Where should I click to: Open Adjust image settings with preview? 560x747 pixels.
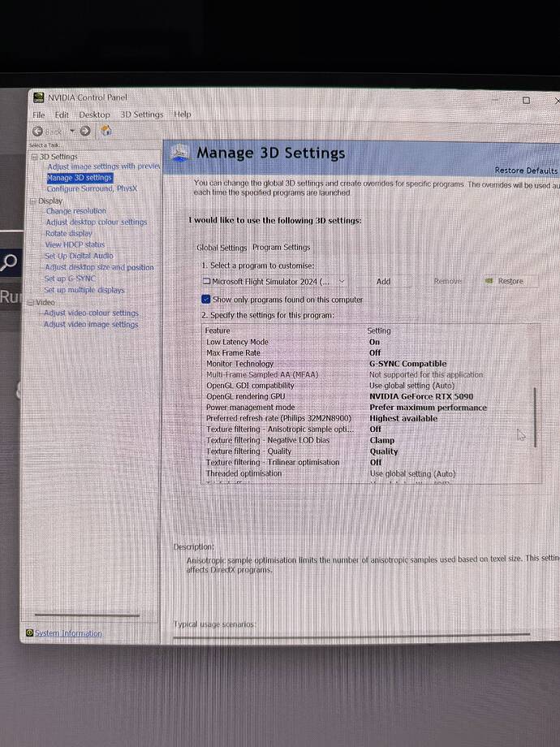click(104, 166)
